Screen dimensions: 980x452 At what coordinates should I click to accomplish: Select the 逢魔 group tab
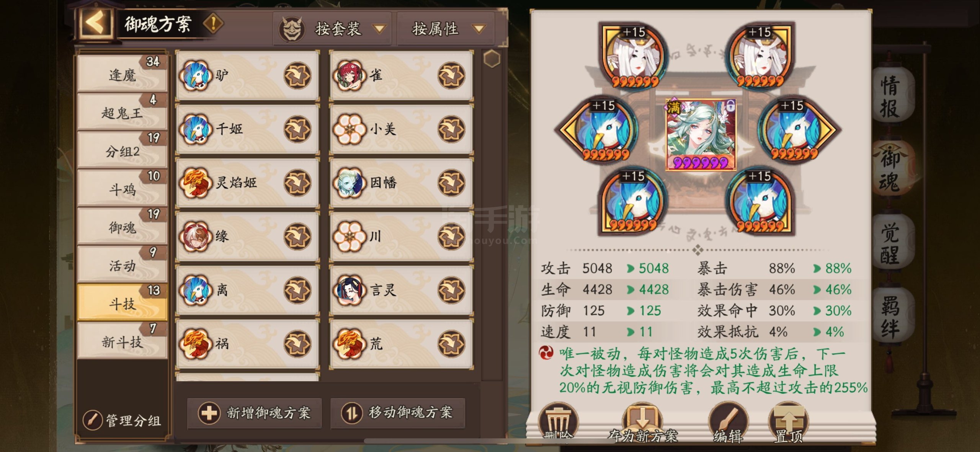[x=122, y=73]
